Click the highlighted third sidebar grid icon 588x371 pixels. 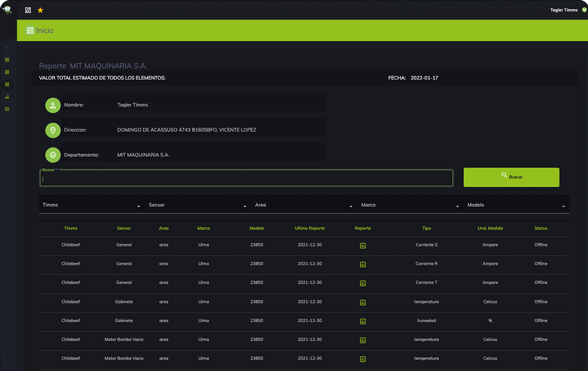[x=7, y=84]
